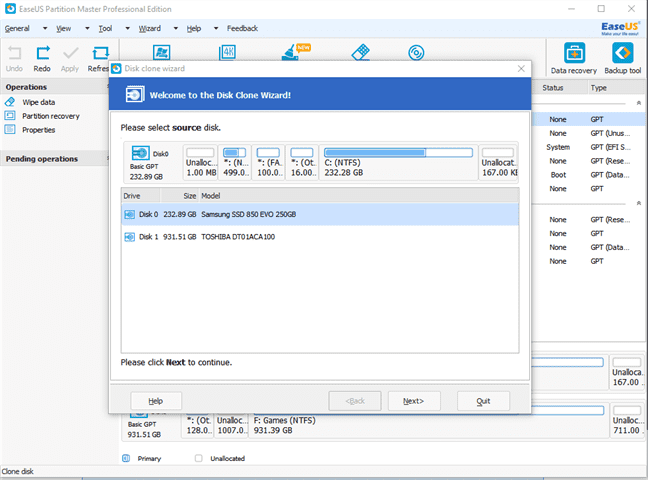Click the wizard banner disk icon
Viewport: 648px width, 480px height.
135,95
